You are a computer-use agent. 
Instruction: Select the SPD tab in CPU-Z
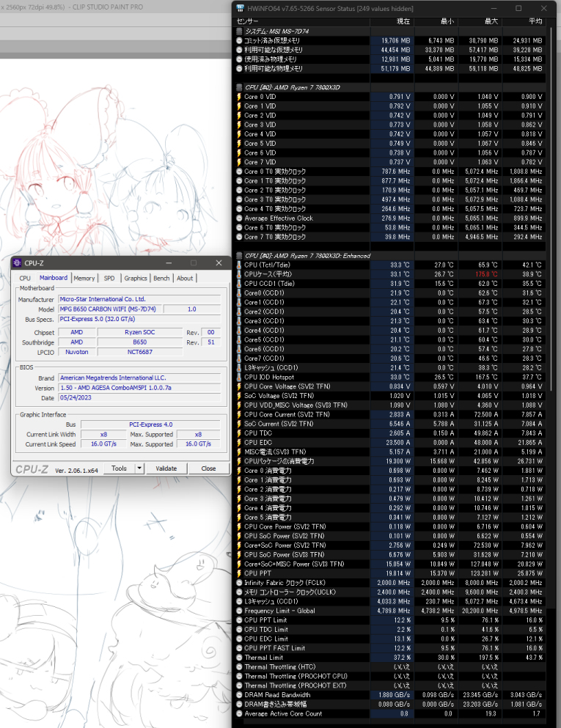coord(109,278)
